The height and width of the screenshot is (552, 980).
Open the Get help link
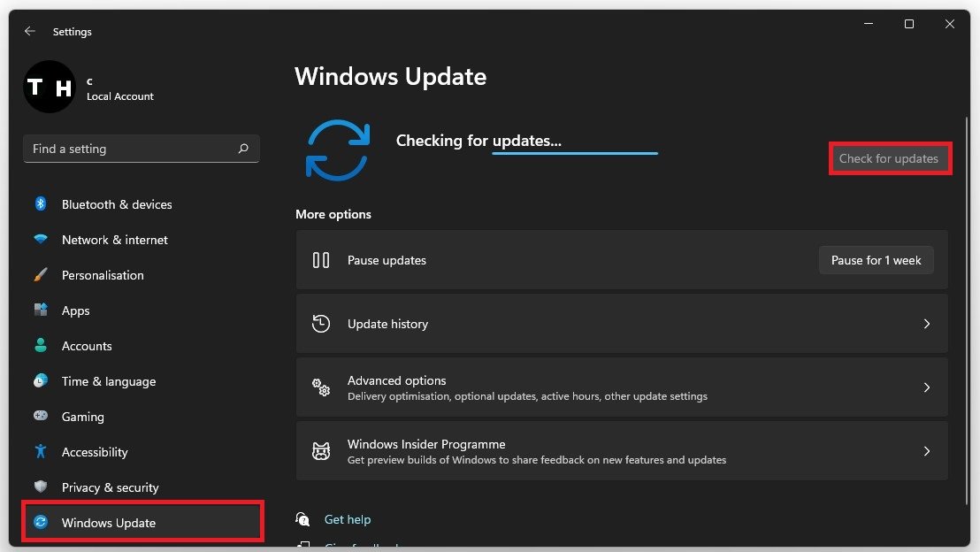point(348,519)
